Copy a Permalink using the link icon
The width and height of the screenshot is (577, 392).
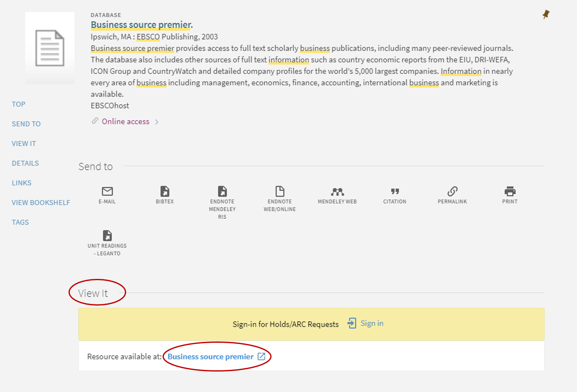pyautogui.click(x=452, y=192)
